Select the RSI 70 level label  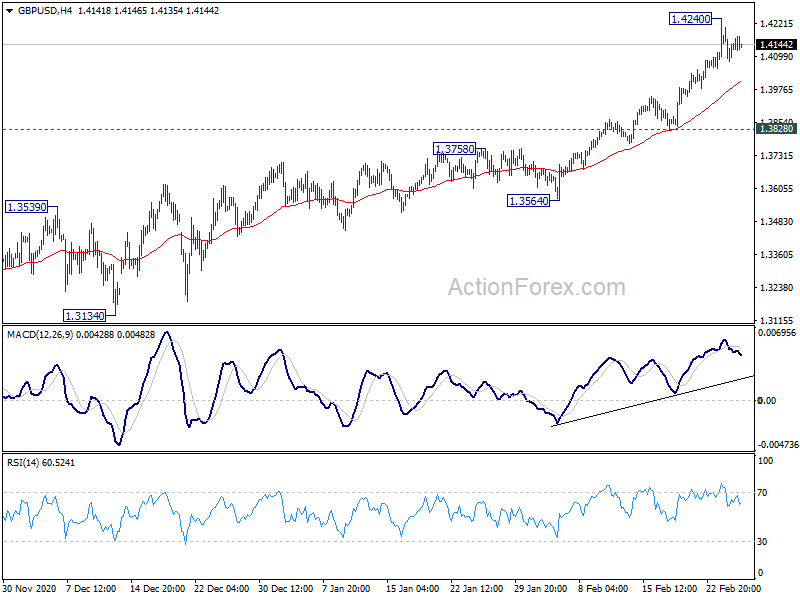point(762,492)
